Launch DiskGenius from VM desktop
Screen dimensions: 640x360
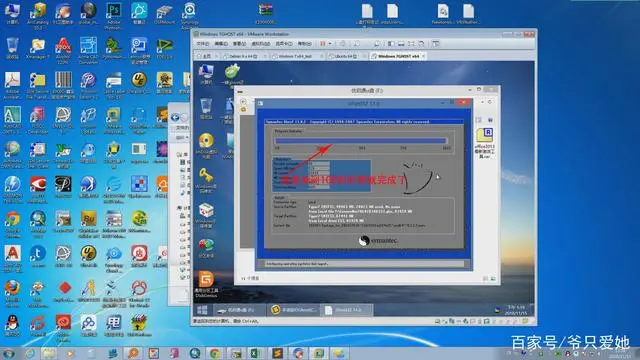206,284
